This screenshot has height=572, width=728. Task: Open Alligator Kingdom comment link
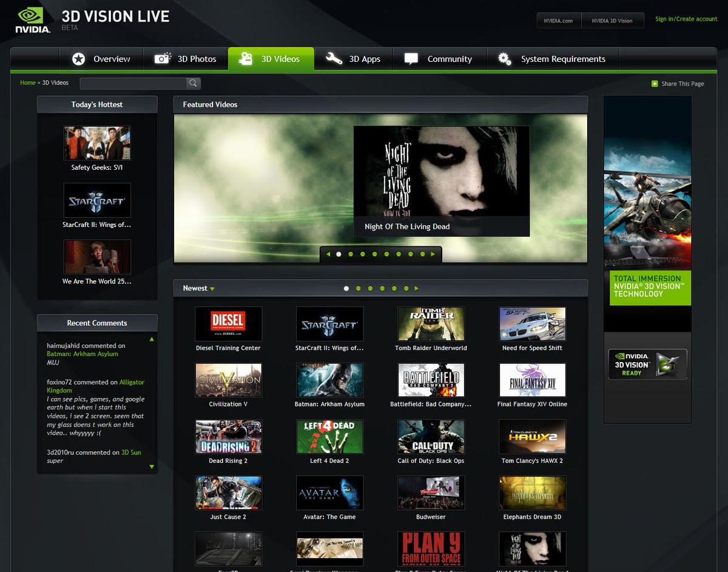95,386
